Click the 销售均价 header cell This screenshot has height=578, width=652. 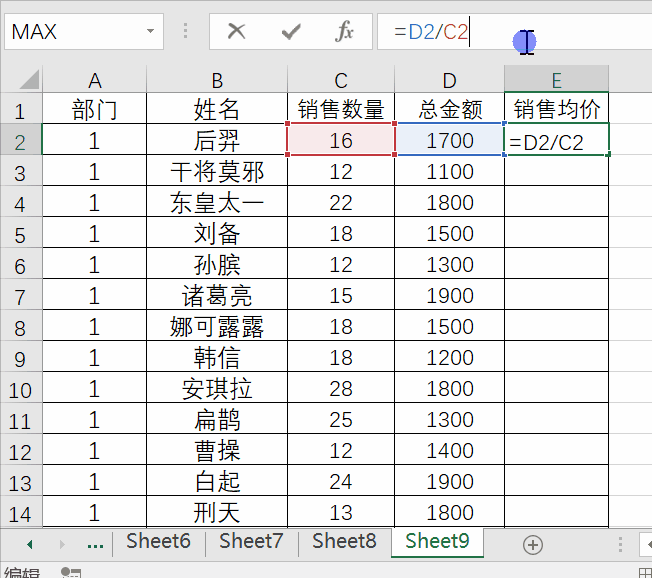coord(556,109)
